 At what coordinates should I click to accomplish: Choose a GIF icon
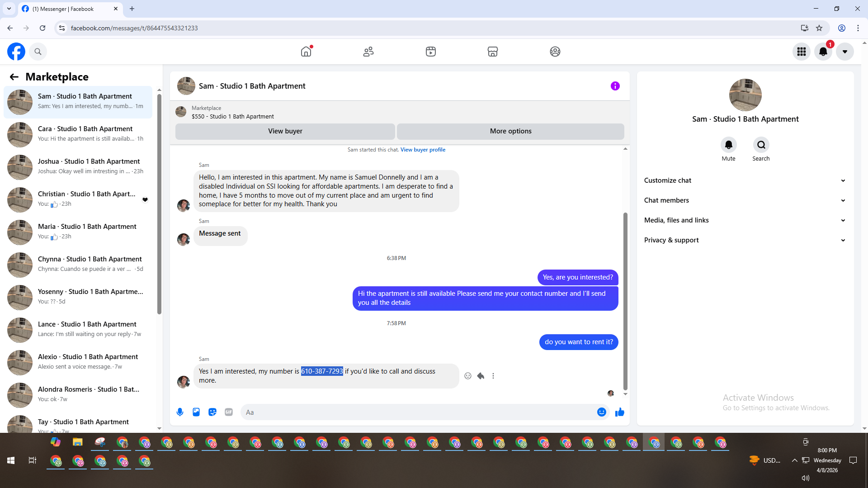[x=229, y=412]
